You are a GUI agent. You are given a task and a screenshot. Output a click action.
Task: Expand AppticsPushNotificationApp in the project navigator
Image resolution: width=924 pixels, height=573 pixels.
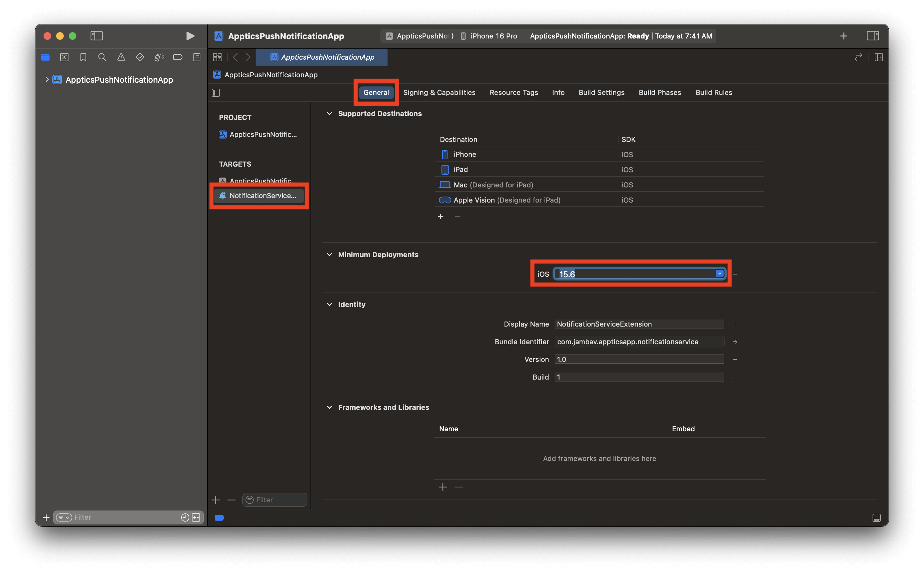pos(47,80)
